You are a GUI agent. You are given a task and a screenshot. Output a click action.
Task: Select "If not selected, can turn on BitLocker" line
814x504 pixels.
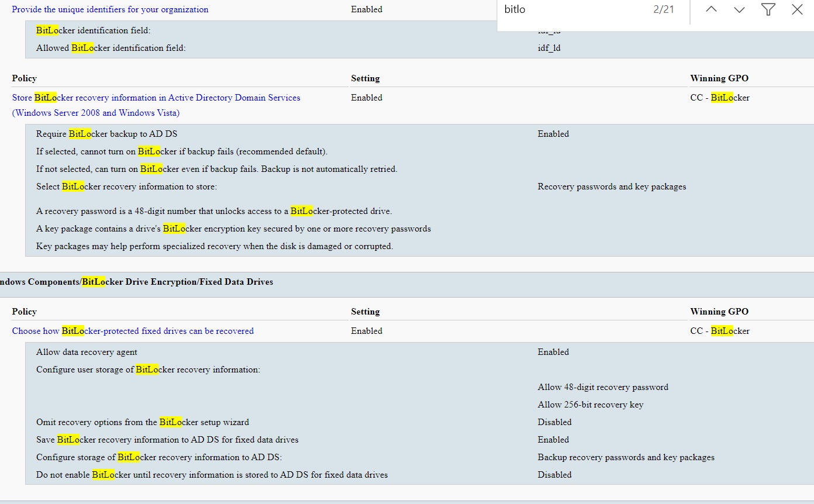point(217,169)
